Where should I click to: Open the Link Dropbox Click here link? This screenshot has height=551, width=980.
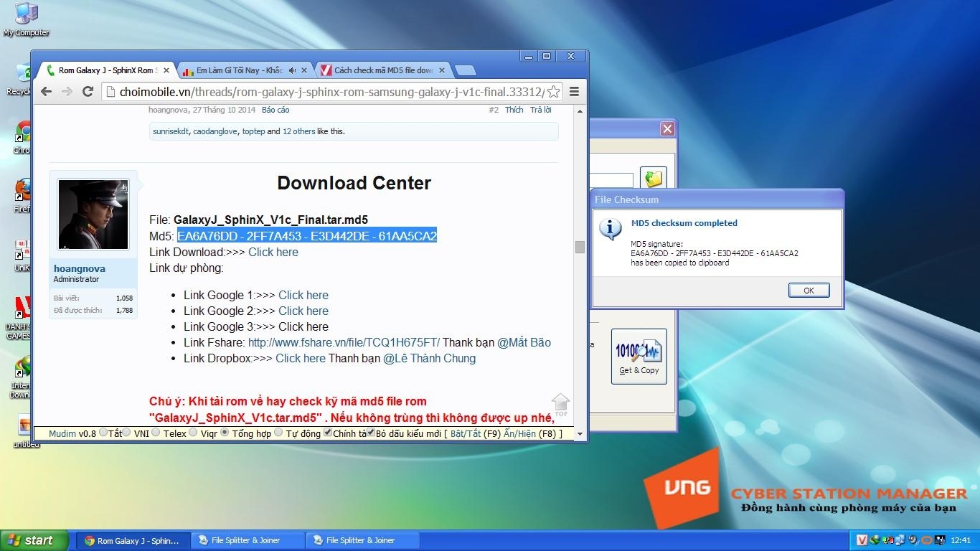click(301, 358)
